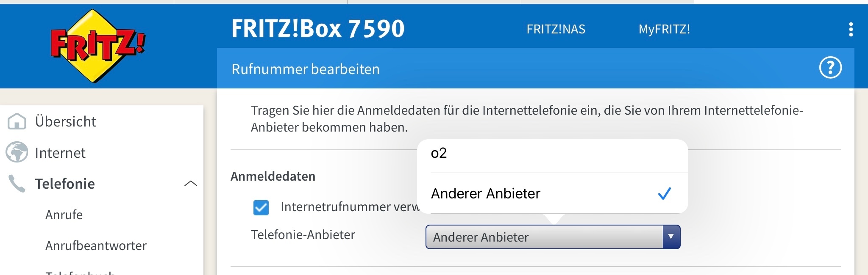This screenshot has height=275, width=868.
Task: Go to Anrufe submenu
Action: tap(64, 214)
